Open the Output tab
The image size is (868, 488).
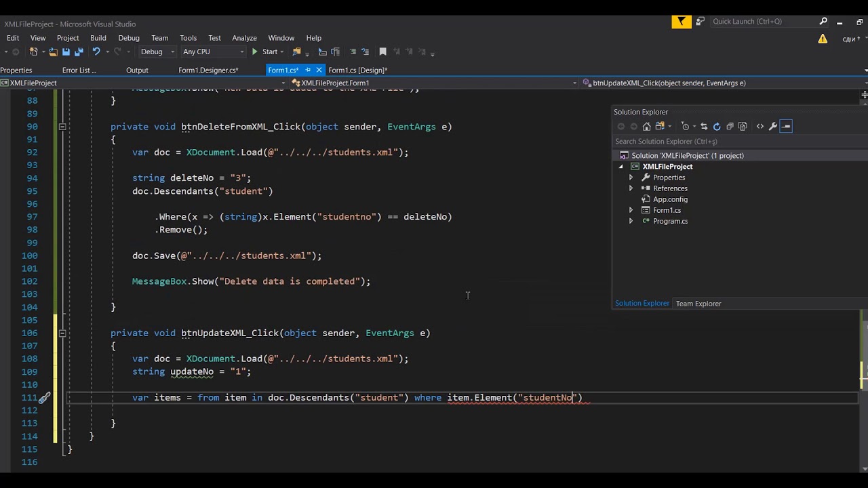(137, 70)
